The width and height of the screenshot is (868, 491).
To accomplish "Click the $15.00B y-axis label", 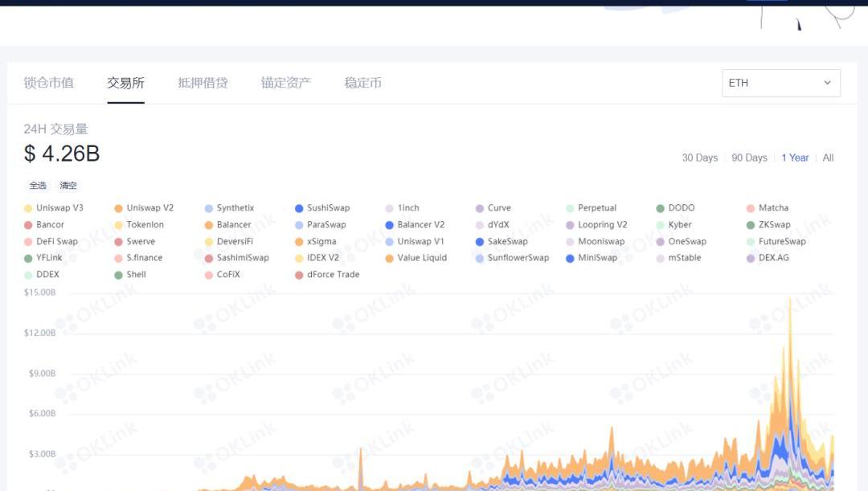I will click(40, 293).
